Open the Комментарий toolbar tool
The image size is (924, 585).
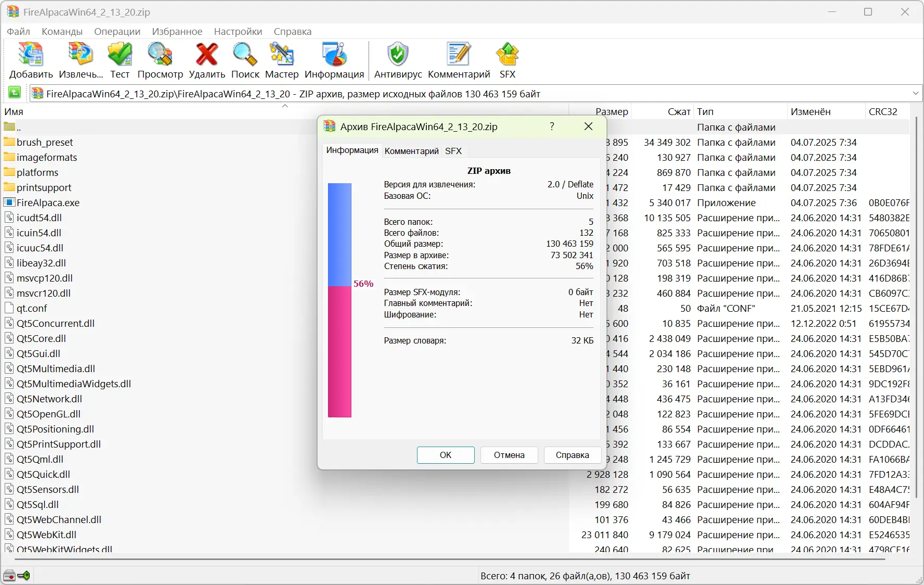[459, 55]
